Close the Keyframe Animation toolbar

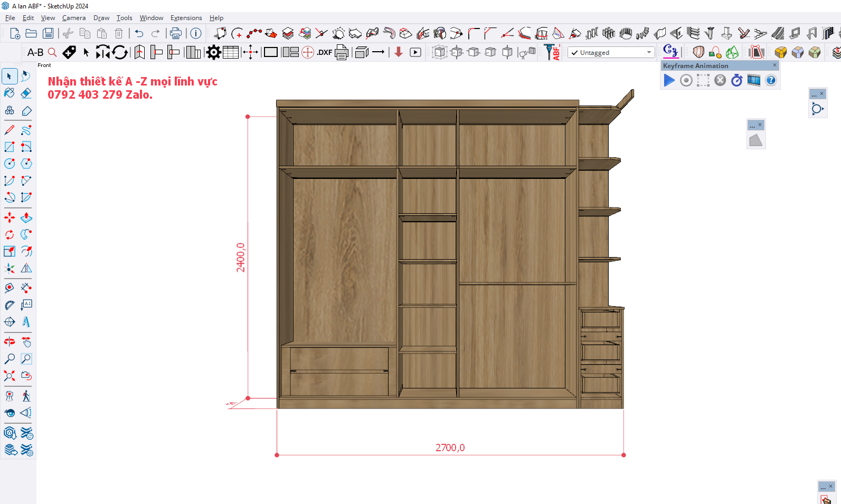[774, 65]
